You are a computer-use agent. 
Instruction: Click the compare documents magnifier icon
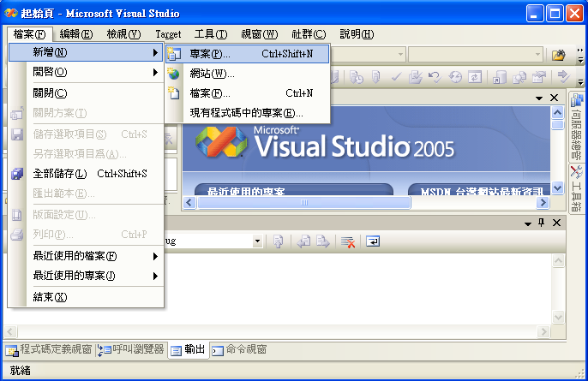(519, 77)
